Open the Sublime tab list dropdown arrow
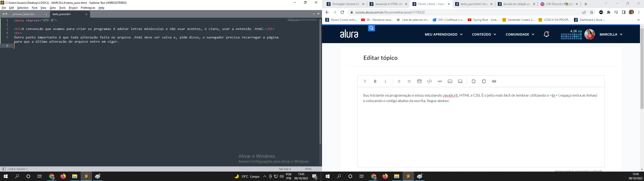Viewport: 644px width, 181px height. [x=318, y=14]
